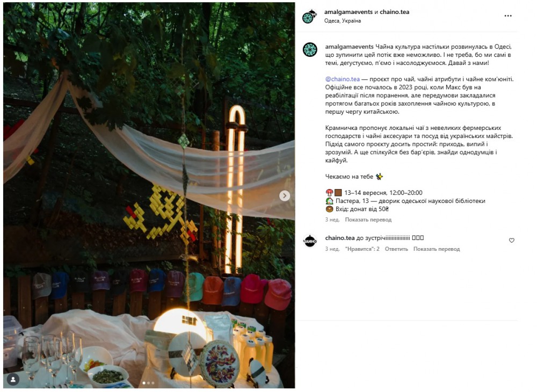
Task: Show translation of the post caption
Action: [368, 220]
